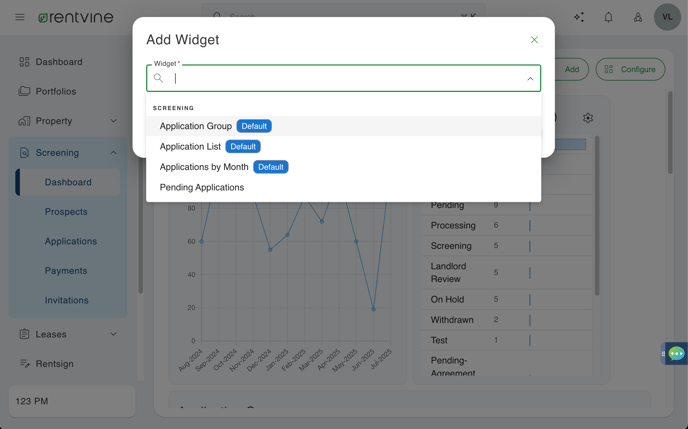This screenshot has width=688, height=429.
Task: Open the VL user avatar menu
Action: pos(667,17)
